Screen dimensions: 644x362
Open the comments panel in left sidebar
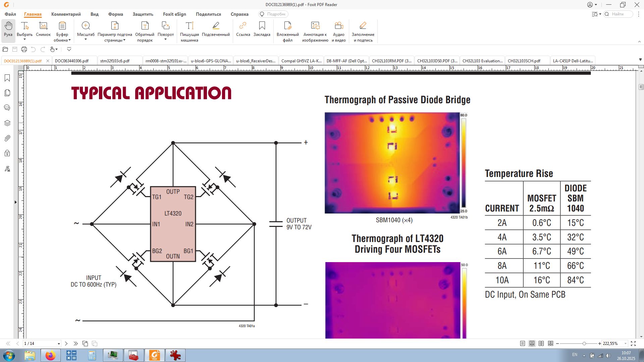(7, 108)
